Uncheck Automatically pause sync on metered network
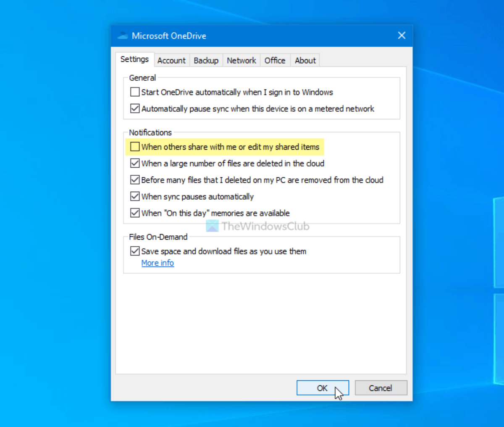504x427 pixels. (135, 108)
